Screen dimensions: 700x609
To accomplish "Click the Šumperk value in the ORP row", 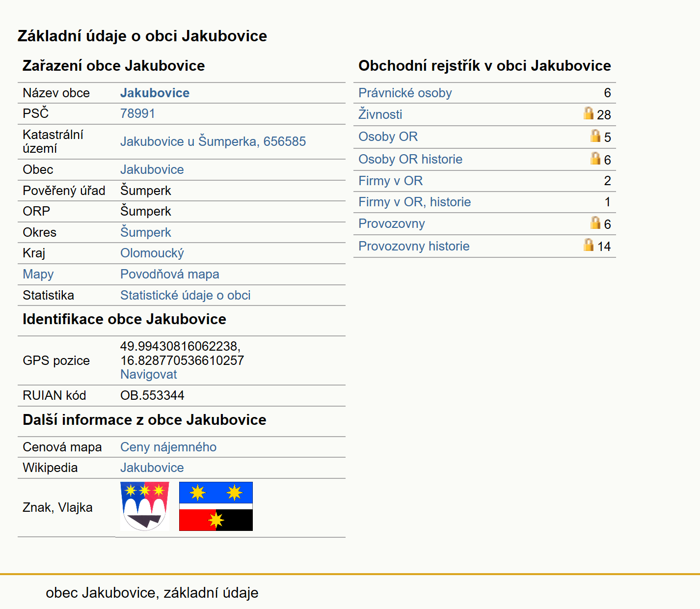I will click(x=146, y=211).
